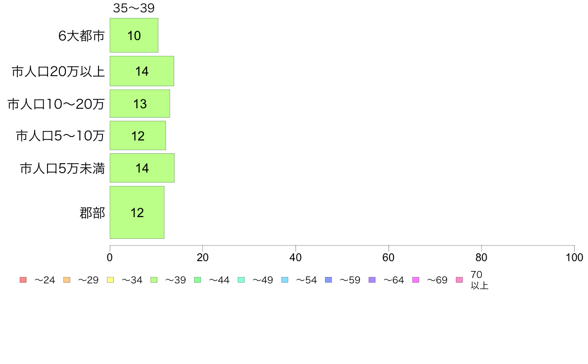Select the 市人口5万未満 bar showing 14
The width and height of the screenshot is (588, 364).
click(142, 168)
